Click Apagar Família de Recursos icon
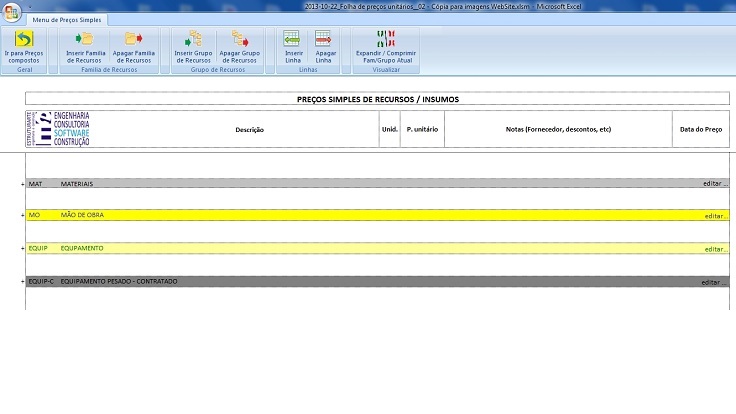 pos(132,40)
